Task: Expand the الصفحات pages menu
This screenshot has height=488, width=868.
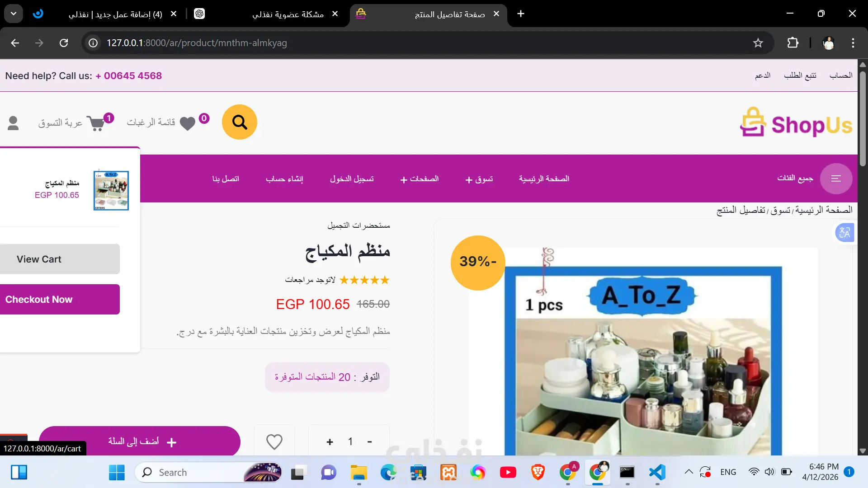Action: coord(420,179)
